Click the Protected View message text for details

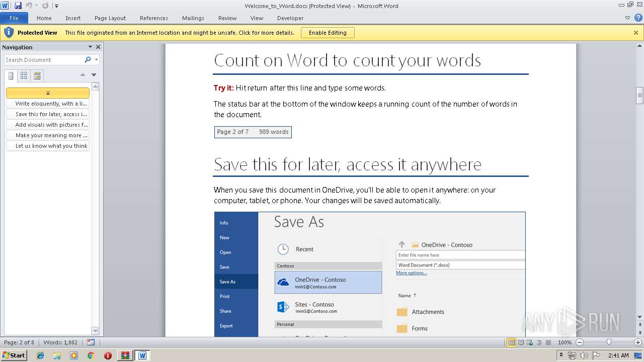coord(180,33)
